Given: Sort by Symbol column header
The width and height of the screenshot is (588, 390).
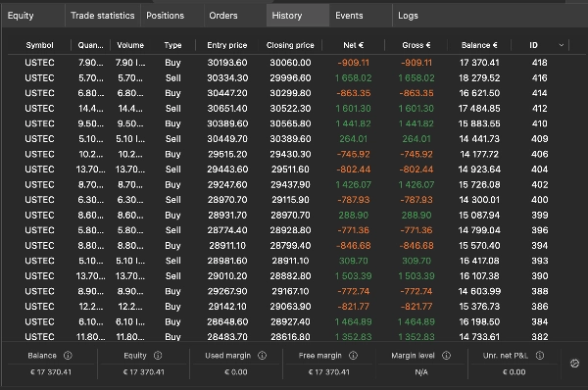Looking at the screenshot, I should (39, 45).
